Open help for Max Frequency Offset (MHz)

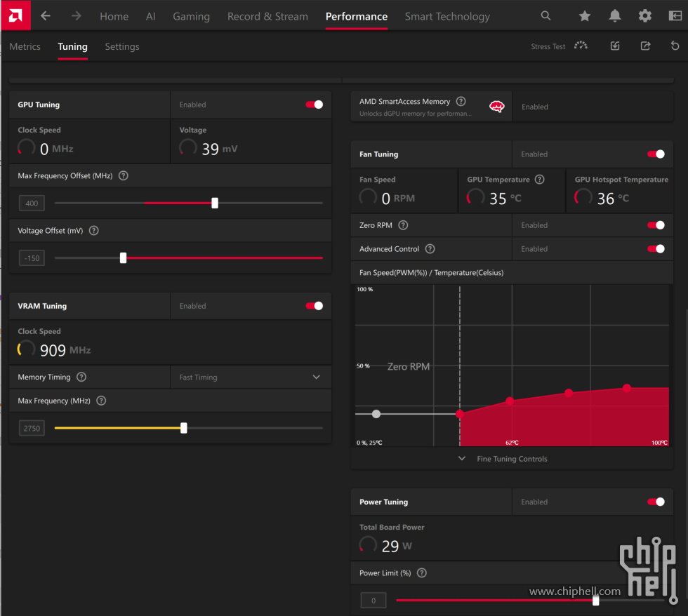(x=124, y=176)
